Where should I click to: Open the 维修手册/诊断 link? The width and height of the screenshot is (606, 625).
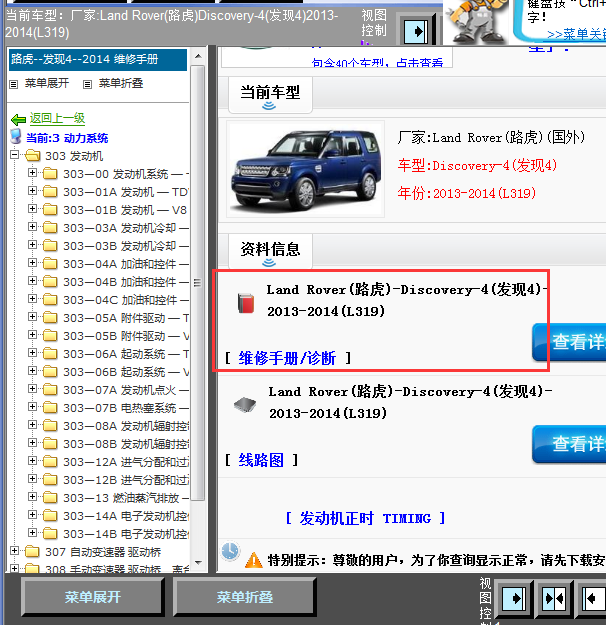[287, 358]
